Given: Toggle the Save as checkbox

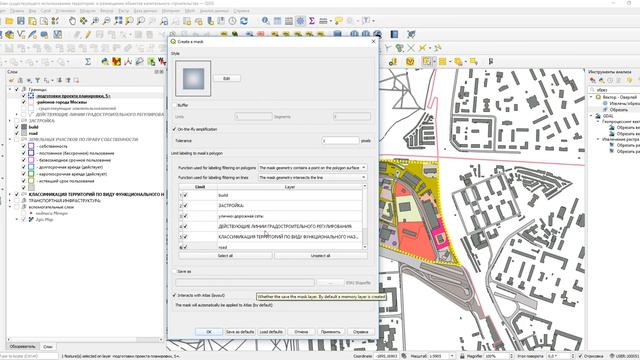Looking at the screenshot, I should pyautogui.click(x=174, y=271).
